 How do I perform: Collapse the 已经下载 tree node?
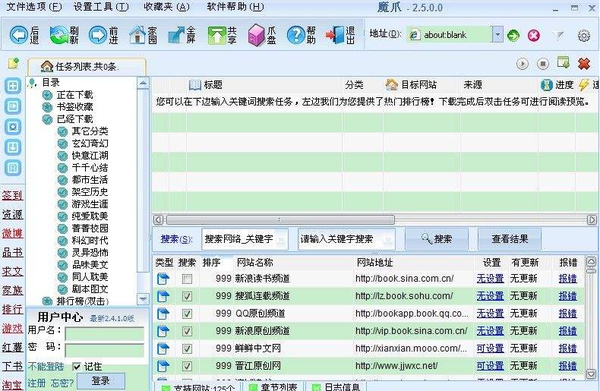pyautogui.click(x=47, y=119)
